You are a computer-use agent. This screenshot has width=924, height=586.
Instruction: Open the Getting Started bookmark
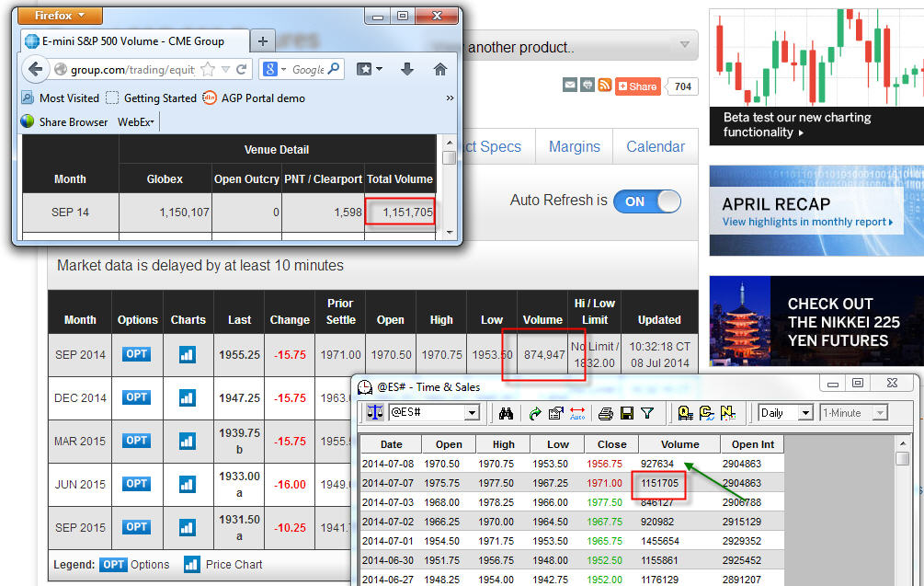click(x=152, y=98)
